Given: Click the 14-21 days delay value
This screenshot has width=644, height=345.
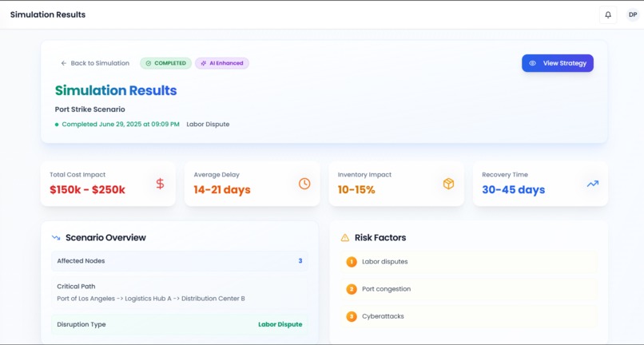Looking at the screenshot, I should pos(222,190).
